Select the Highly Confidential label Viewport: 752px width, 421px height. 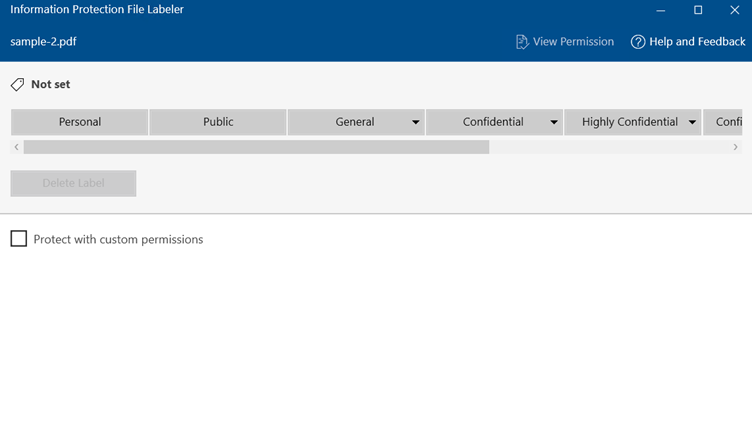point(629,122)
